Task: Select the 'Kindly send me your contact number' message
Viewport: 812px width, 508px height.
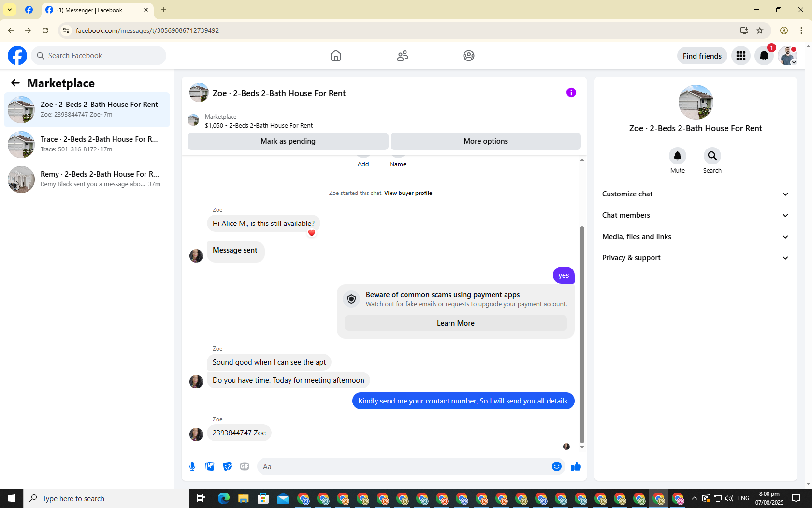Action: tap(464, 401)
